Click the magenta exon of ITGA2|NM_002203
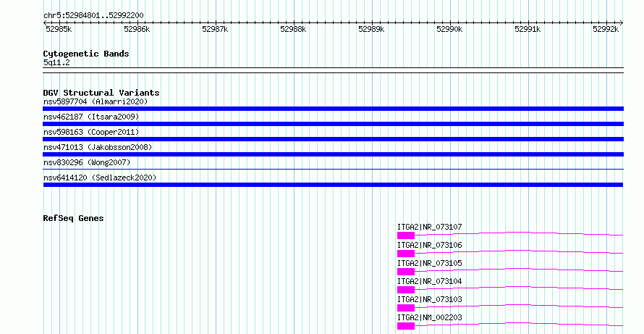 pos(406,326)
